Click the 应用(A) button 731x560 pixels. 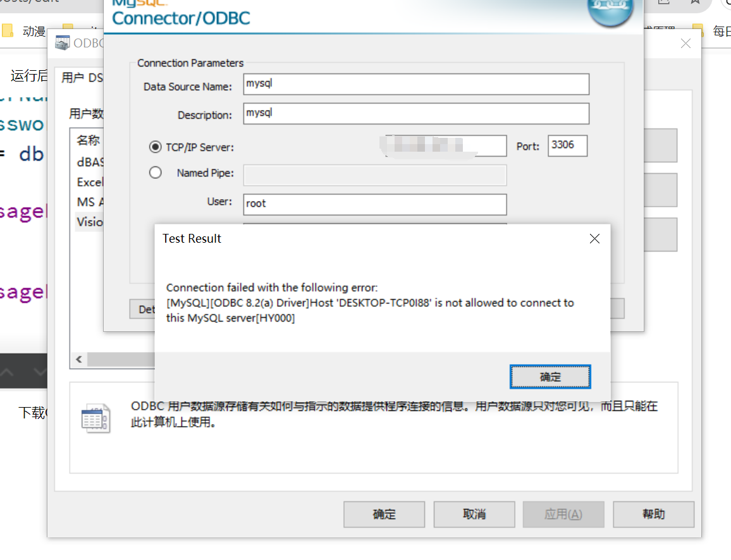(x=563, y=514)
